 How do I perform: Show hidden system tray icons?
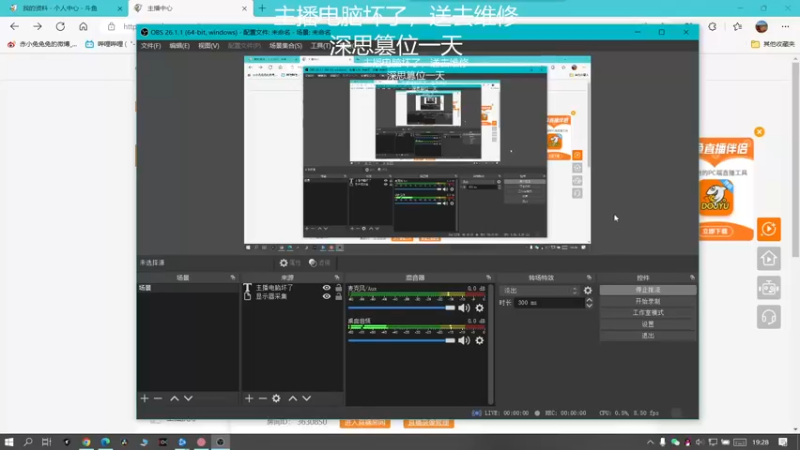pos(650,442)
